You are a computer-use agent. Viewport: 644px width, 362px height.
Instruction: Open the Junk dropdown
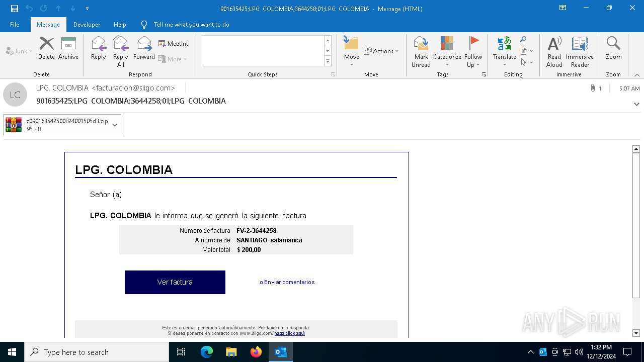(19, 51)
